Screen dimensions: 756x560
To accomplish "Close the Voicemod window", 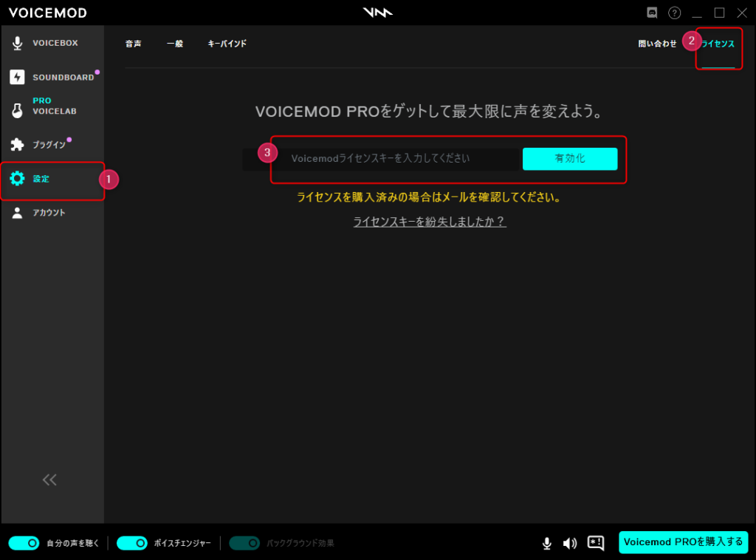I will [742, 13].
